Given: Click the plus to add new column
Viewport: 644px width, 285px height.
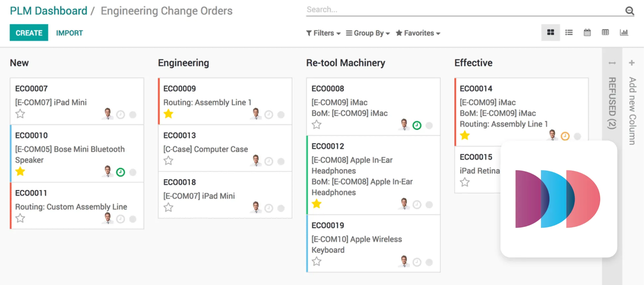Looking at the screenshot, I should point(632,63).
